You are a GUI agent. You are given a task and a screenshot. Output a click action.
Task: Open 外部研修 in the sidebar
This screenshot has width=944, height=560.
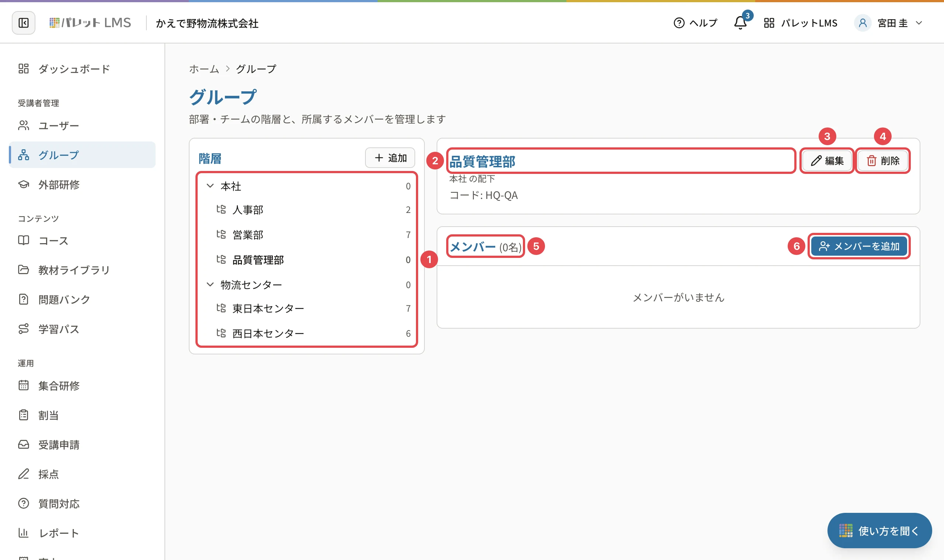coord(82,185)
